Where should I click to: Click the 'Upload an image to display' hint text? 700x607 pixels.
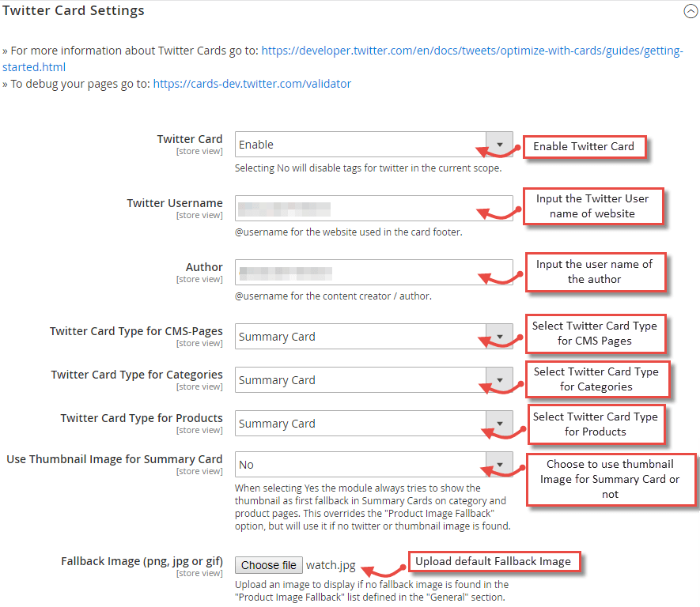click(372, 590)
